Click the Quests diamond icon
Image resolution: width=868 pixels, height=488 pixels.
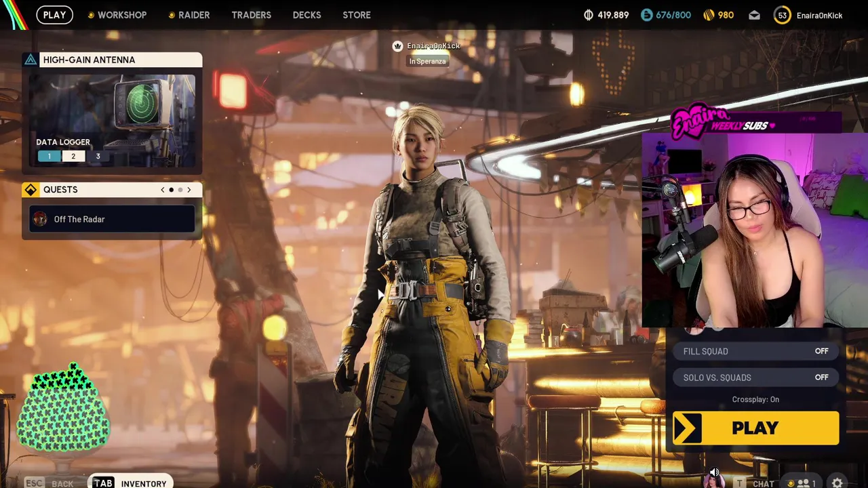(x=31, y=190)
